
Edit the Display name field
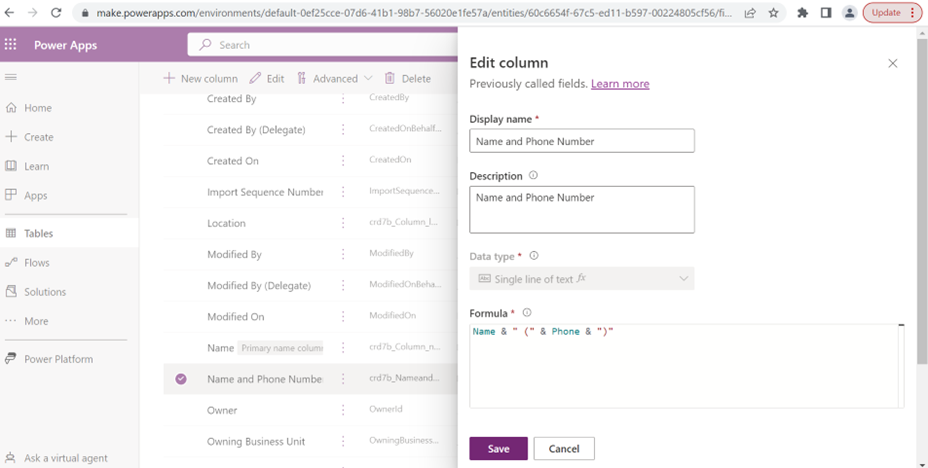tap(582, 141)
